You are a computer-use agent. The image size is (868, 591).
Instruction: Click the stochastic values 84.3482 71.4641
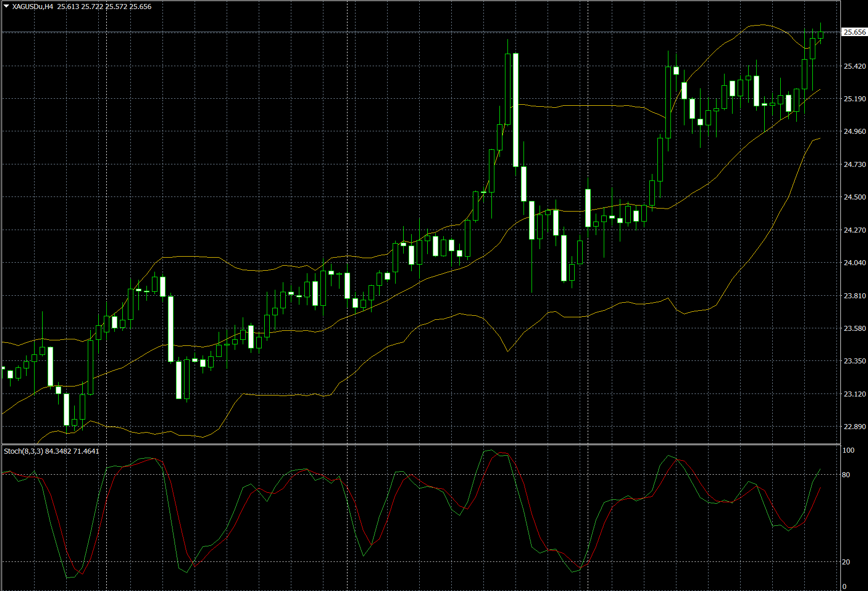72,451
